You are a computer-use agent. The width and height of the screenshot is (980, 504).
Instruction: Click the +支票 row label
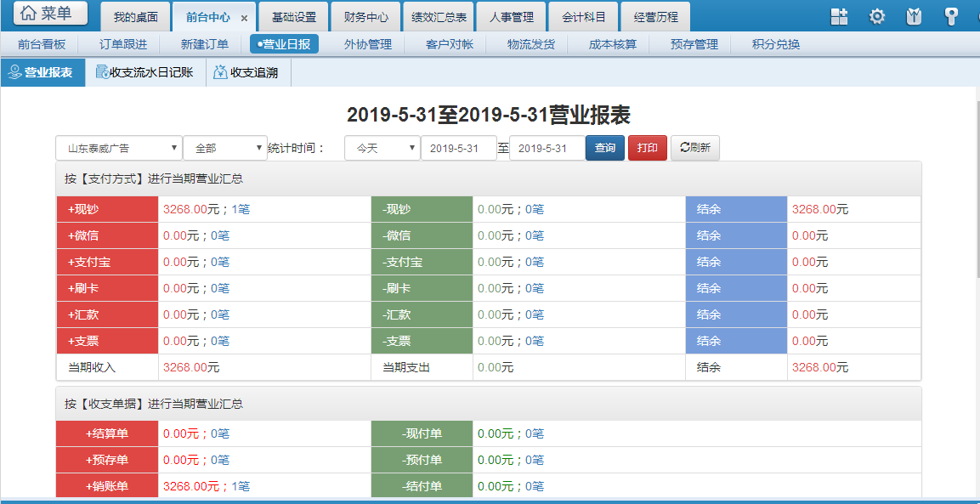coord(107,341)
